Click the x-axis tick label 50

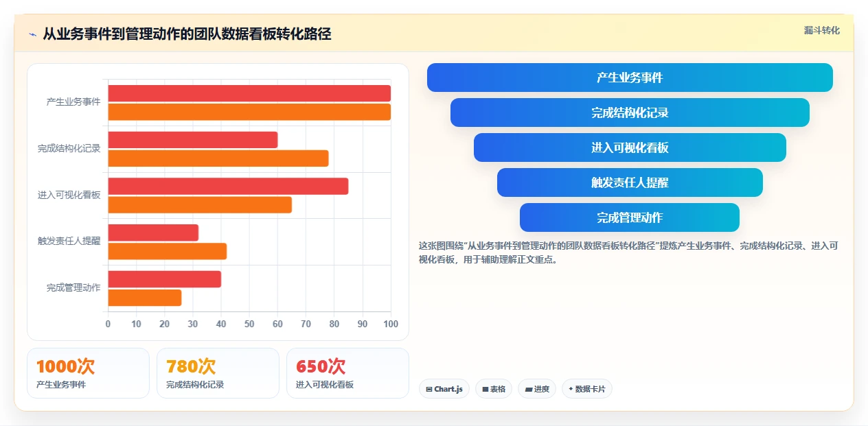coord(249,324)
